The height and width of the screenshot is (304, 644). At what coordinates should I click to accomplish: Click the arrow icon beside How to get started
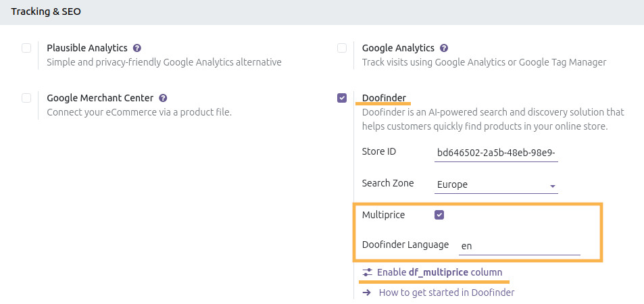click(367, 293)
